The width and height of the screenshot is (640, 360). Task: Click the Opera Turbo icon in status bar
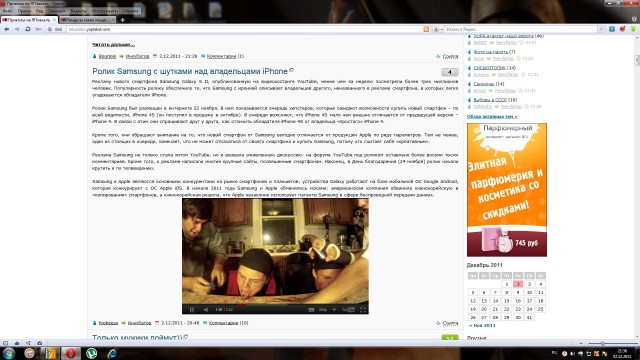coord(39,343)
